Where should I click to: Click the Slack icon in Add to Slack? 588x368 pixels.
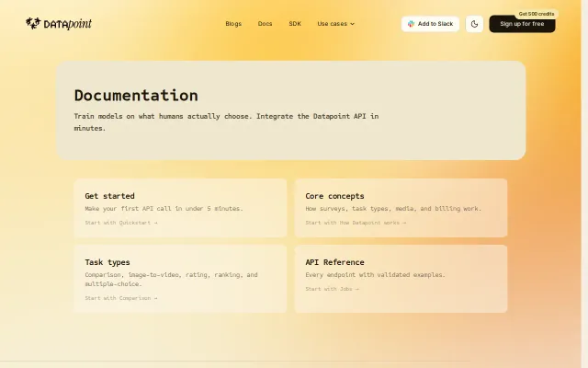click(x=411, y=24)
